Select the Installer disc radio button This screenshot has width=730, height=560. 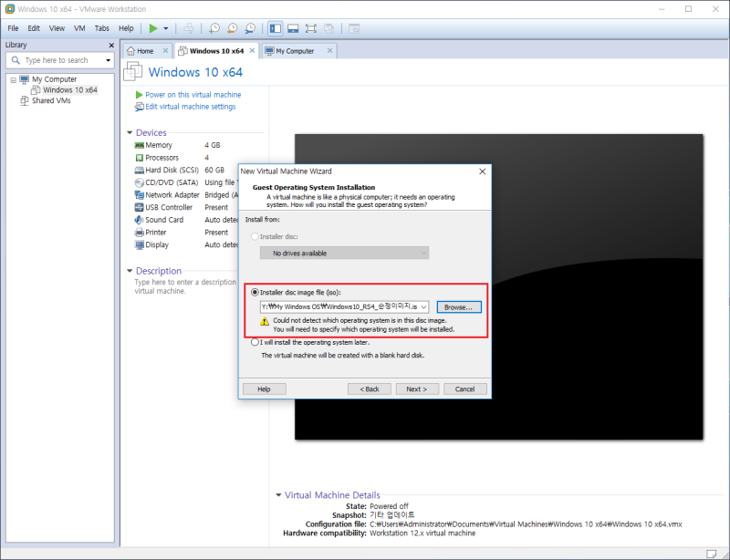(x=255, y=236)
